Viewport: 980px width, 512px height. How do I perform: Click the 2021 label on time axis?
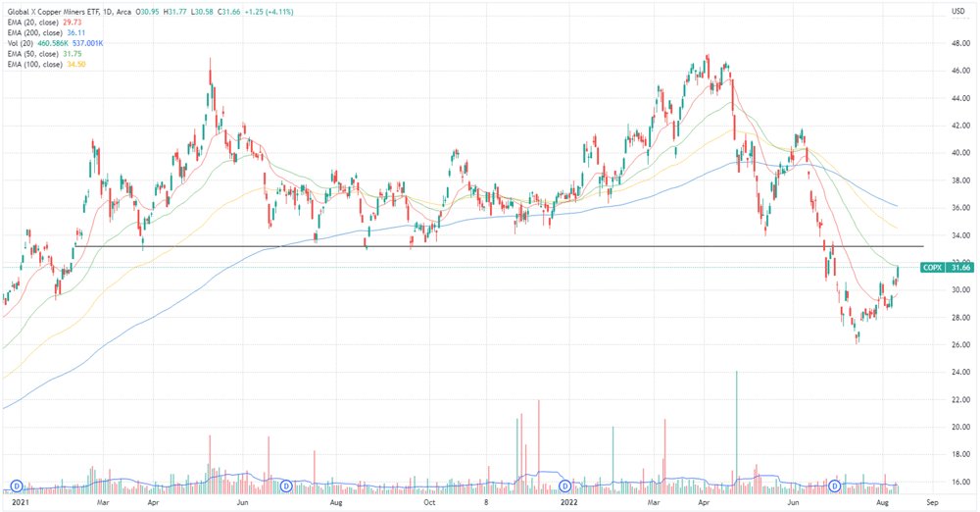(21, 502)
